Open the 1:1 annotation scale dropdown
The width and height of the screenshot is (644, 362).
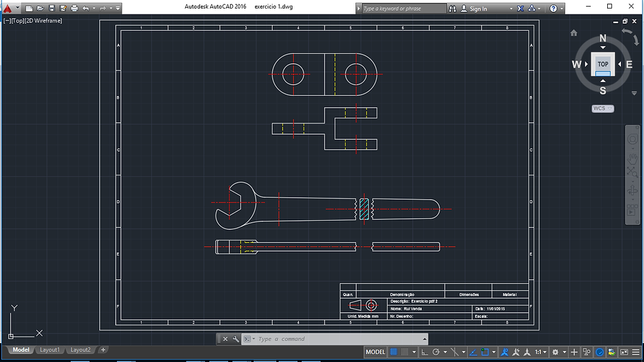pyautogui.click(x=541, y=352)
